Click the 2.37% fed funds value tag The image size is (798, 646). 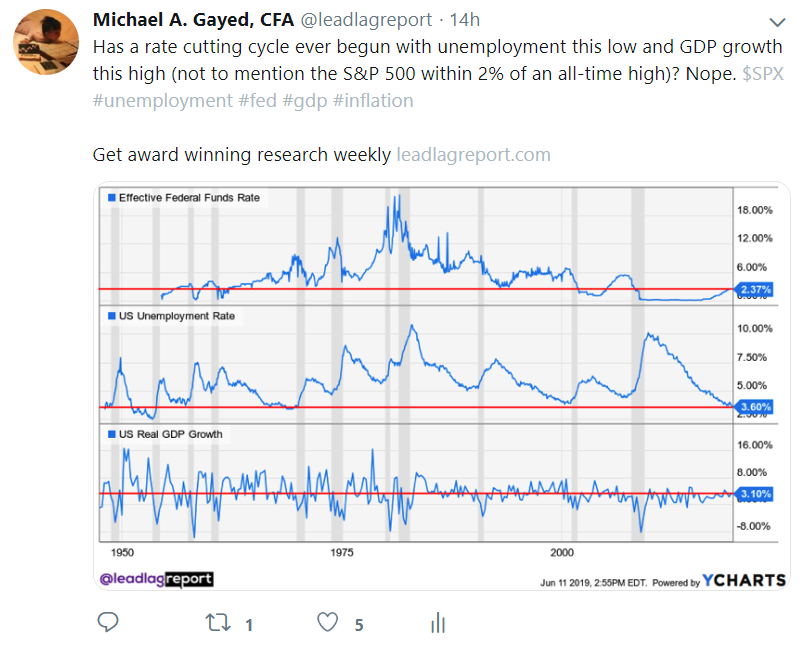[757, 290]
